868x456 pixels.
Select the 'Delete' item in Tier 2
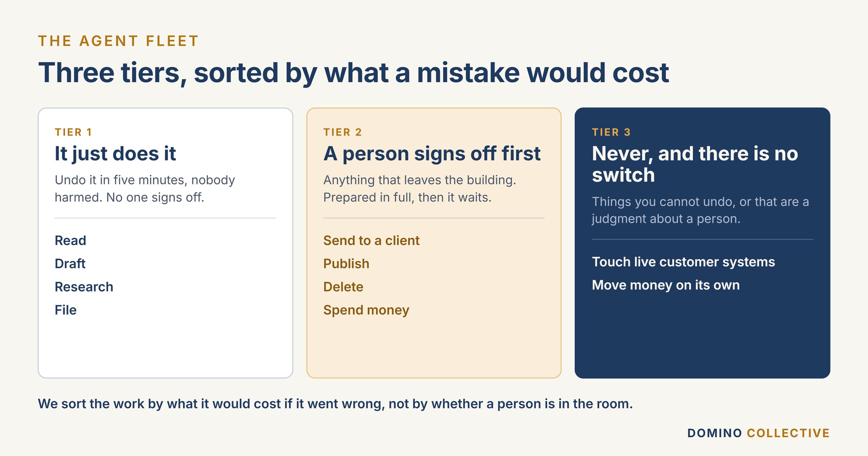pos(343,287)
